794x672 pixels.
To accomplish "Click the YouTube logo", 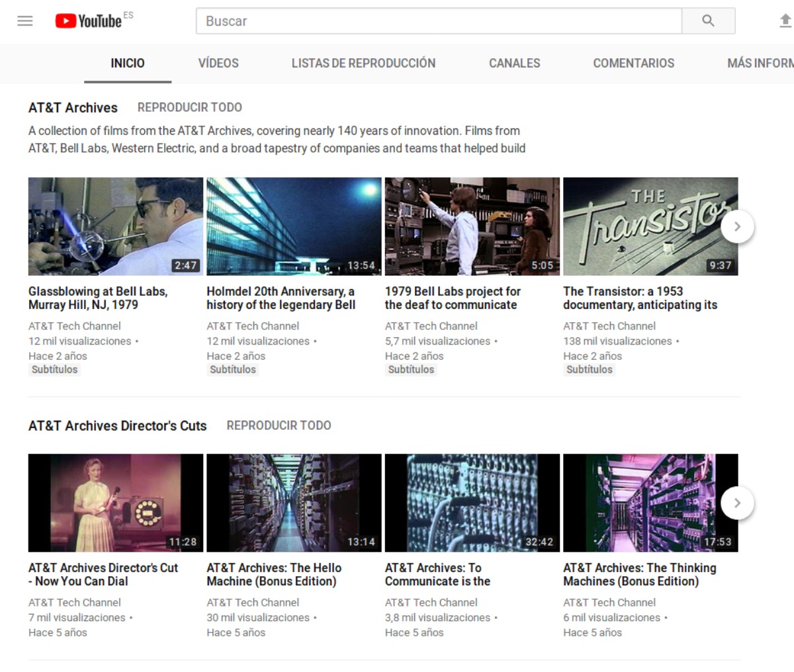I will [x=89, y=21].
